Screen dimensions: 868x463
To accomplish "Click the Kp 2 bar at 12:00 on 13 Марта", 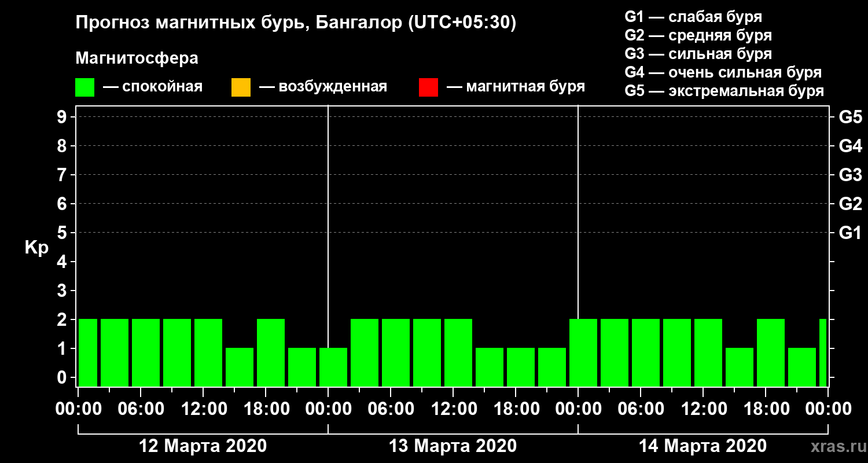I will pos(458,352).
